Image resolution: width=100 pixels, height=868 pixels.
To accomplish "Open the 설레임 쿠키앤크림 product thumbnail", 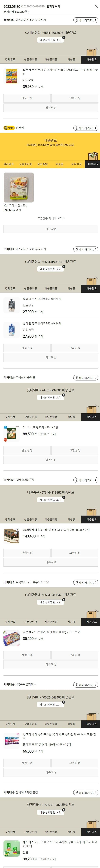I will 11,305.
